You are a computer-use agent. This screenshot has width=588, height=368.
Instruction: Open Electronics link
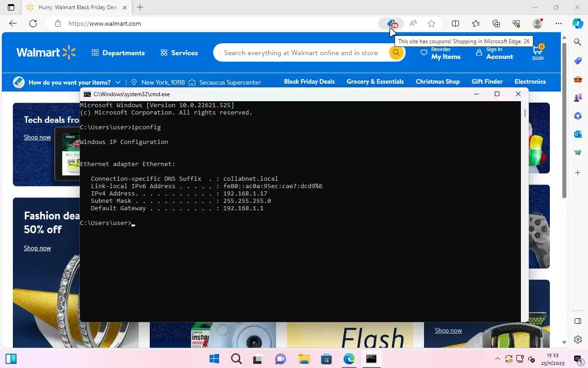coord(530,81)
